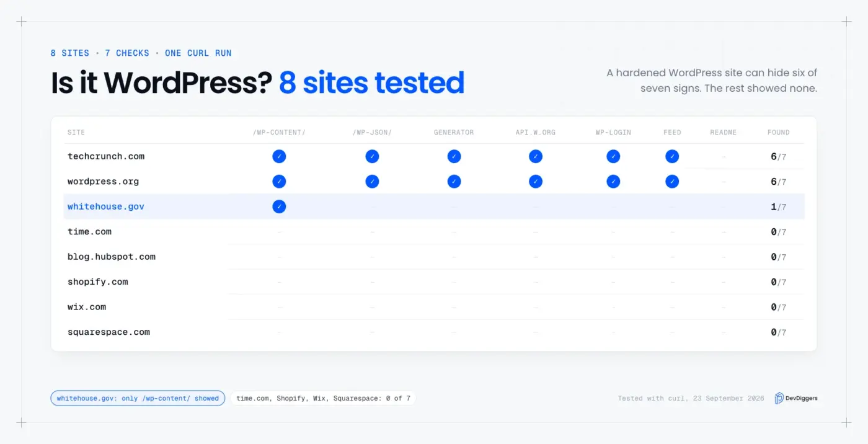Click wordpress.org /wp-content/ check mark

(279, 182)
